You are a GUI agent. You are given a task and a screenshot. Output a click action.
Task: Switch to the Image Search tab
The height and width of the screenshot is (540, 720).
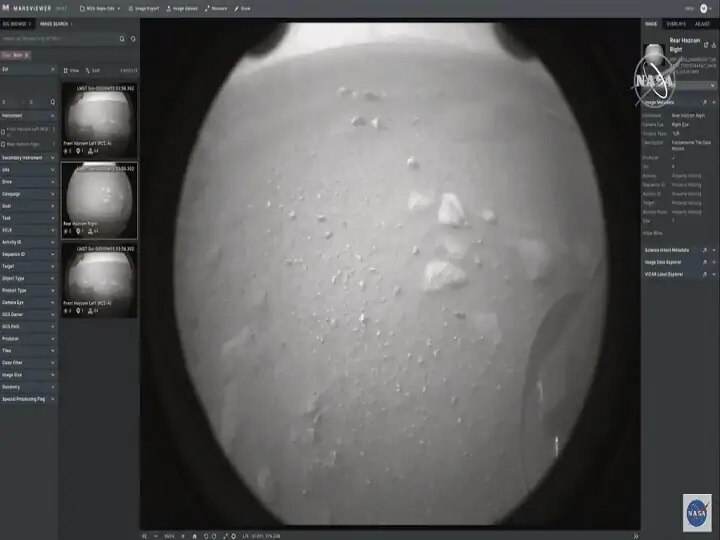[x=54, y=23]
